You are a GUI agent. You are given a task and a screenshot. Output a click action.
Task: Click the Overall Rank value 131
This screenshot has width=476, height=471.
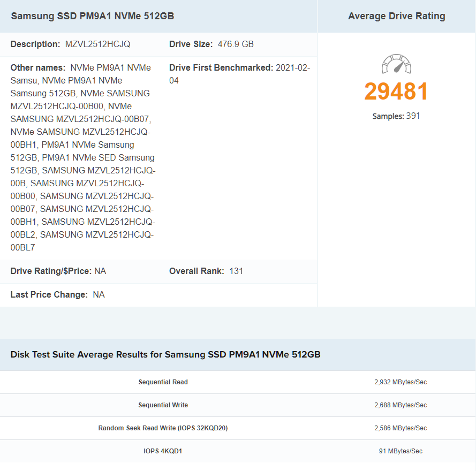click(236, 271)
